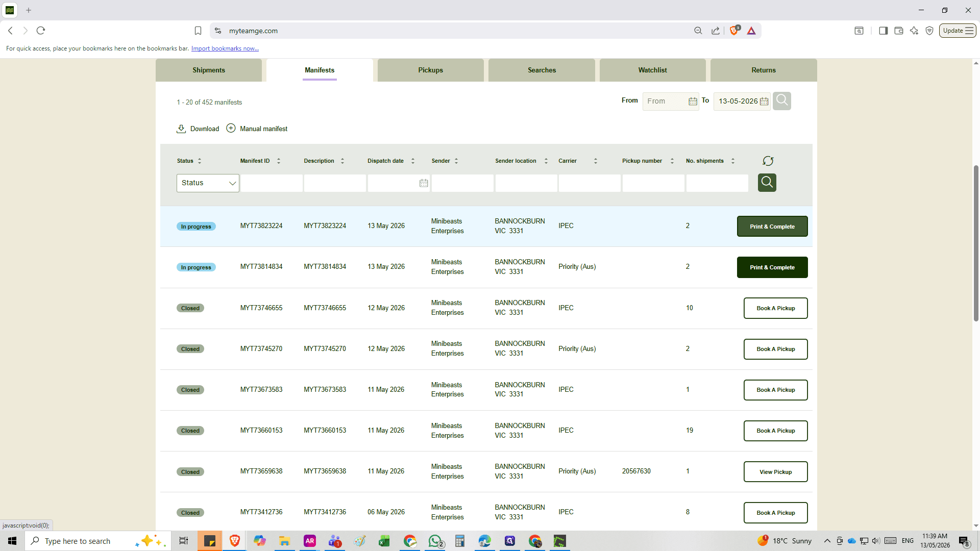Screen dimensions: 980x551
Task: Click the Import bookmarks now link
Action: point(225,48)
